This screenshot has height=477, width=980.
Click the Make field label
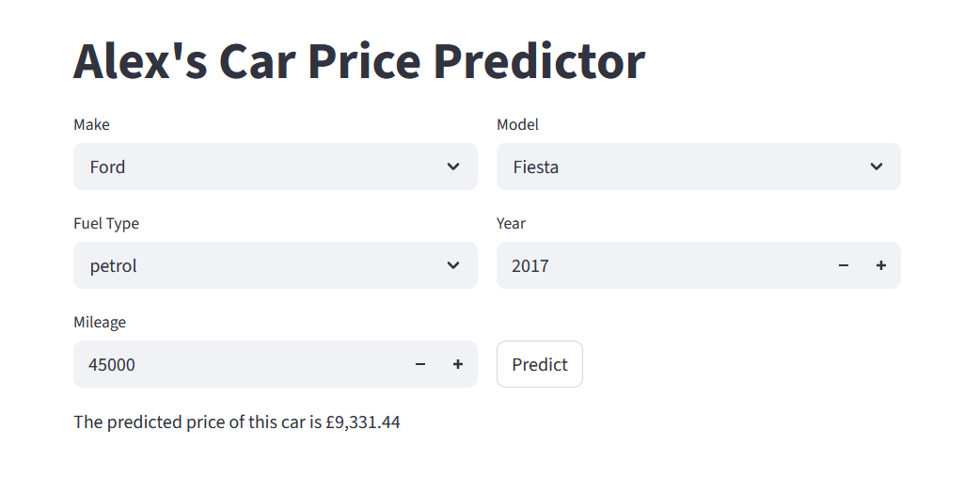click(91, 124)
